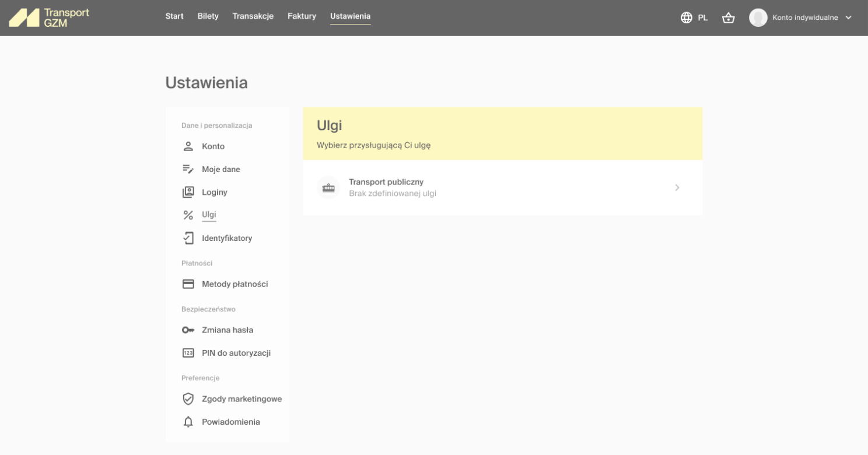Click the percent icon beside Ulgi
Image resolution: width=868 pixels, height=455 pixels.
188,215
